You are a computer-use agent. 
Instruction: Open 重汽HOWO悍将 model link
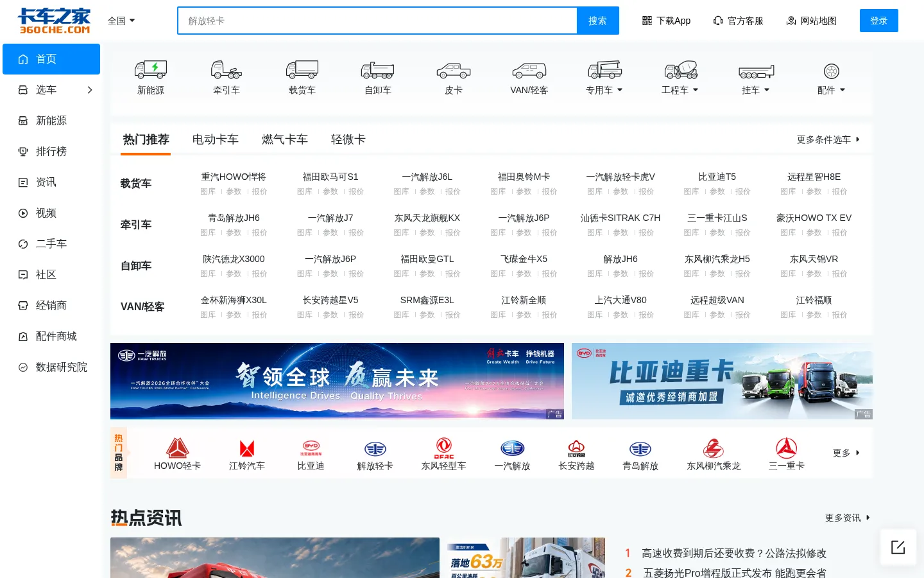234,177
